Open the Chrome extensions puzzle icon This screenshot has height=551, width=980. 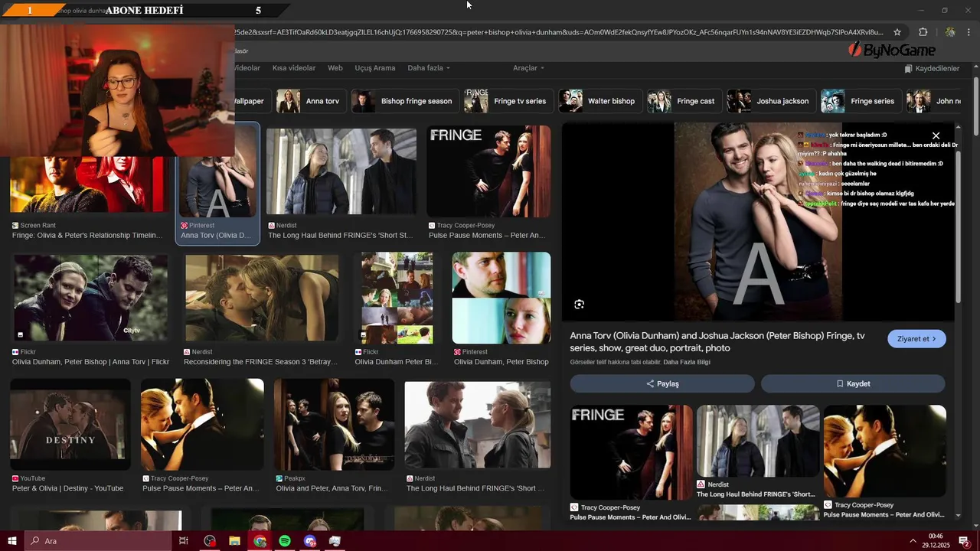(923, 32)
